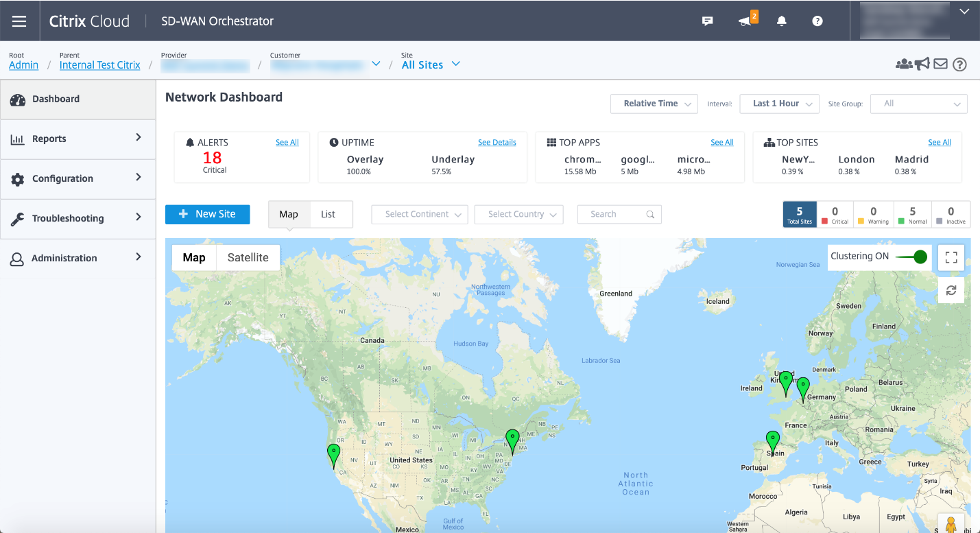Click the Total Sites count tile
Screen dimensions: 980x533
point(800,214)
